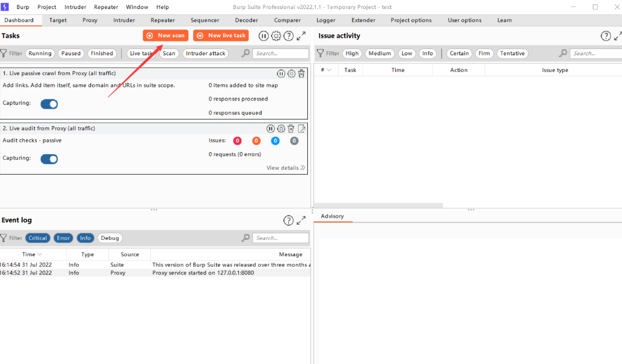Viewport: 622px width, 364px height.
Task: Click orange medium-severity issues counter
Action: pos(256,141)
